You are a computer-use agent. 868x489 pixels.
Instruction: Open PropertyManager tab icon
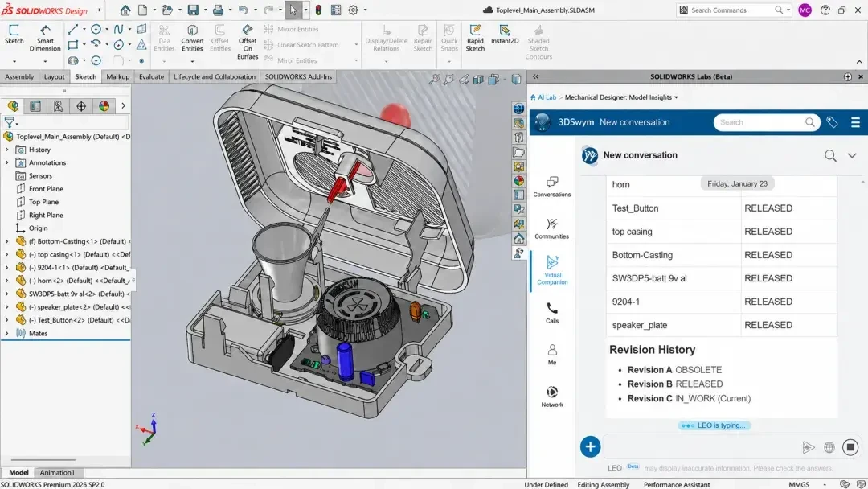pyautogui.click(x=35, y=106)
